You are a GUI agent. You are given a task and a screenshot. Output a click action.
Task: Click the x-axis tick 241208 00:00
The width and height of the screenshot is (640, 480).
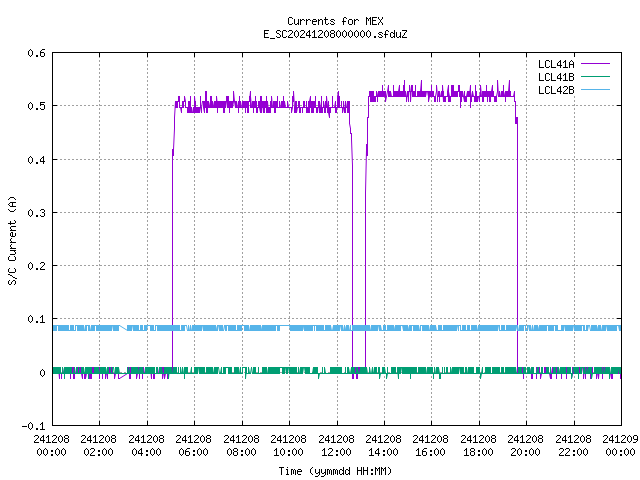coord(51,445)
